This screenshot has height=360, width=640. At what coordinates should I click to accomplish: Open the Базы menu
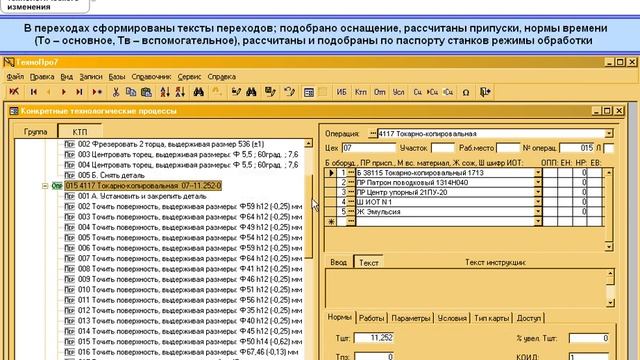click(117, 77)
